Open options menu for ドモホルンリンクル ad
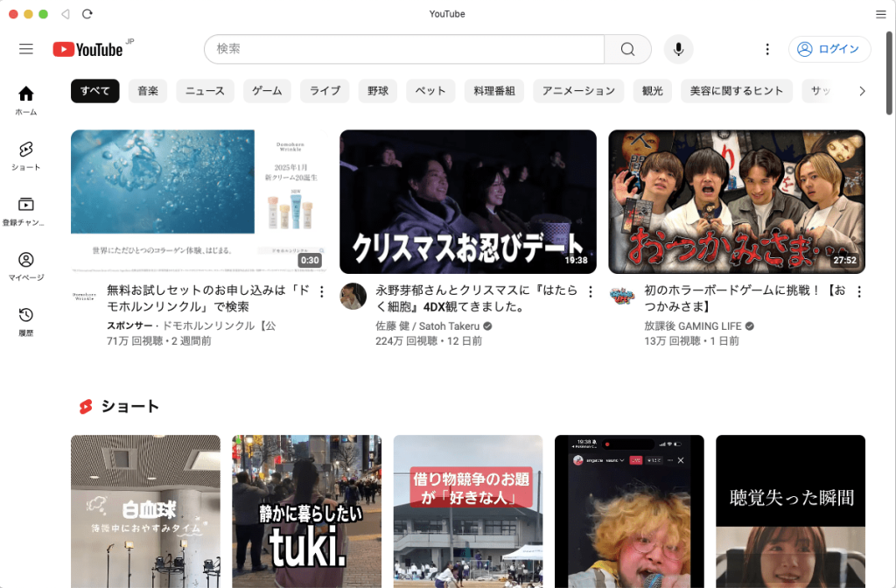Image resolution: width=896 pixels, height=588 pixels. pyautogui.click(x=322, y=292)
